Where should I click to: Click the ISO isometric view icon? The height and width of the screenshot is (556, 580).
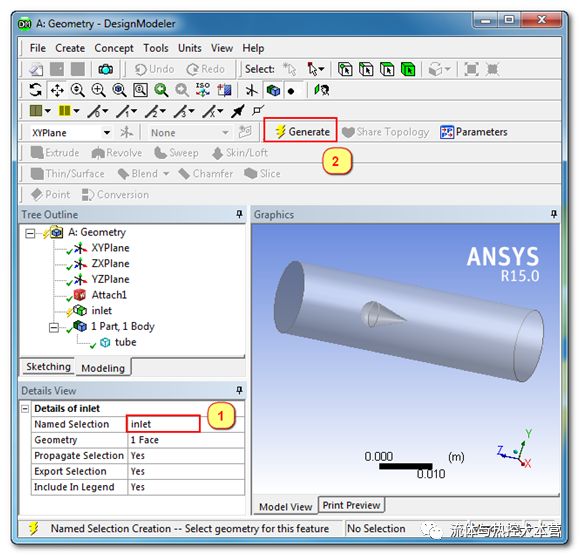203,90
